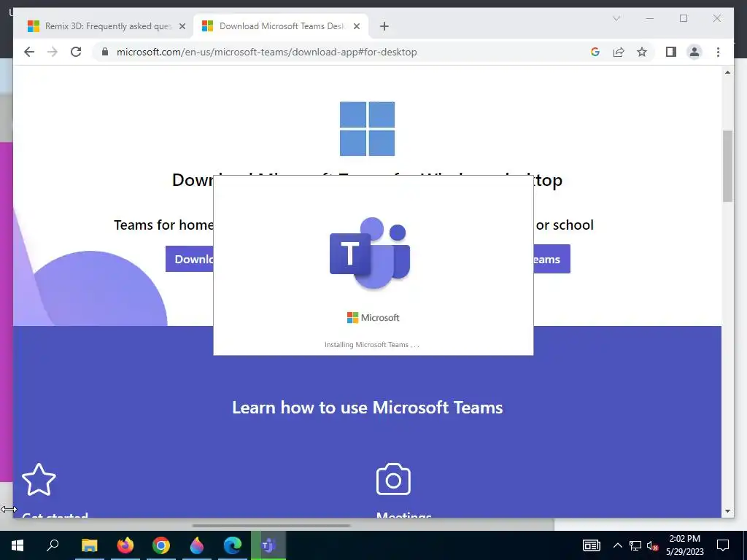Screen dimensions: 747x560
Task: Launch Firefox from the taskbar
Action: pyautogui.click(x=125, y=545)
